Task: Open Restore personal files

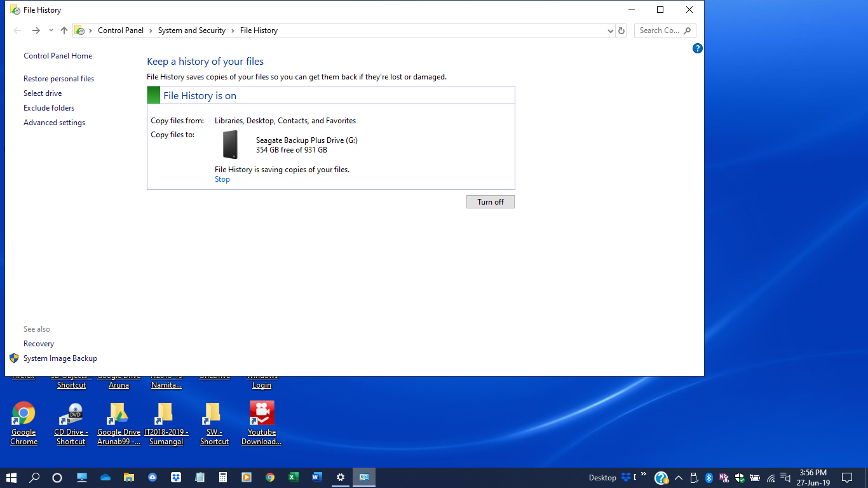Action: coord(58,79)
